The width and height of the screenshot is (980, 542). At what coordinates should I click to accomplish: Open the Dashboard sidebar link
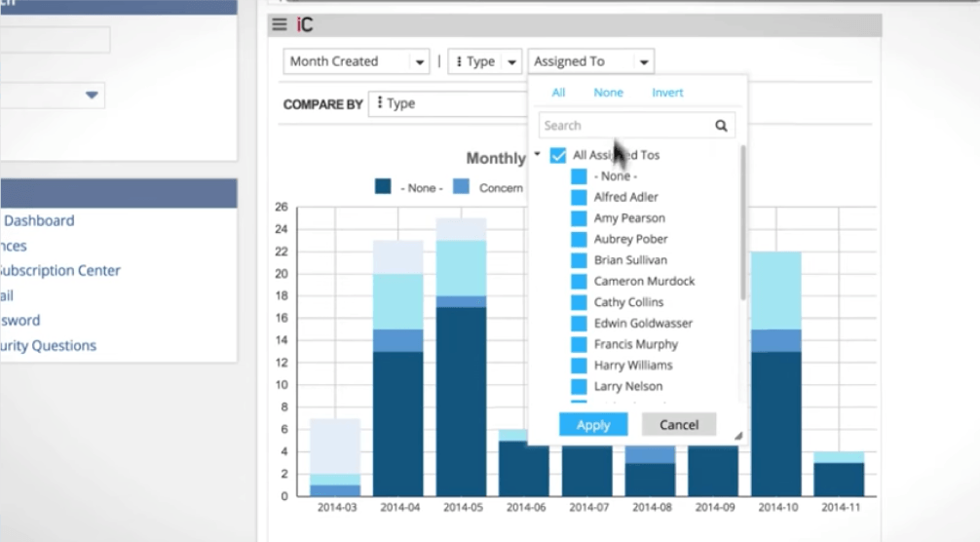point(39,220)
